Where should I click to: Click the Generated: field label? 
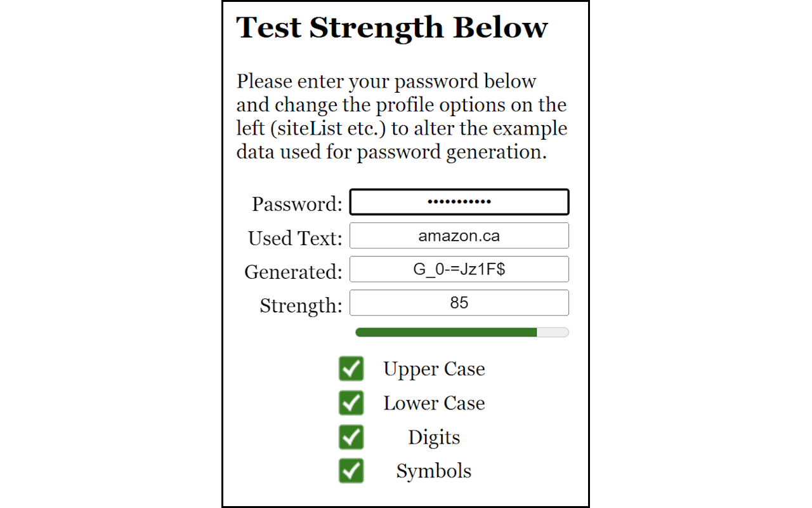(292, 271)
